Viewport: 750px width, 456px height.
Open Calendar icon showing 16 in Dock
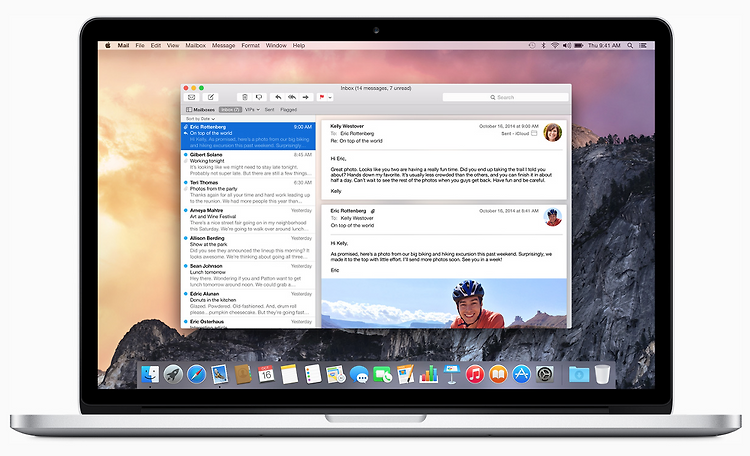pyautogui.click(x=266, y=374)
